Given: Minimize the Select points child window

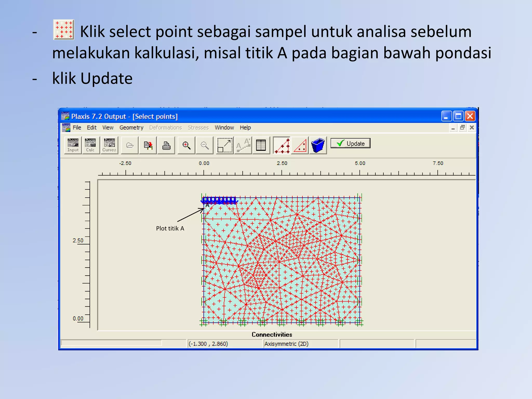Looking at the screenshot, I should [x=453, y=128].
